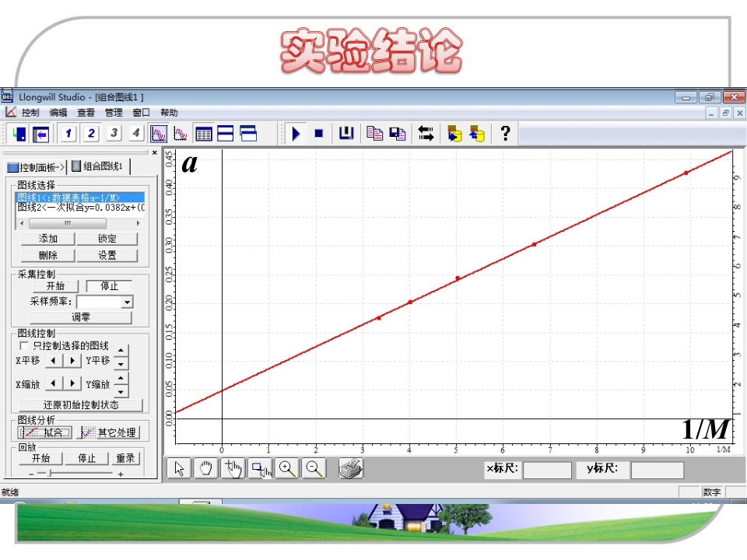Viewport: 747px width, 560px height.
Task: Switch to the 控制面板 tab
Action: click(x=36, y=167)
